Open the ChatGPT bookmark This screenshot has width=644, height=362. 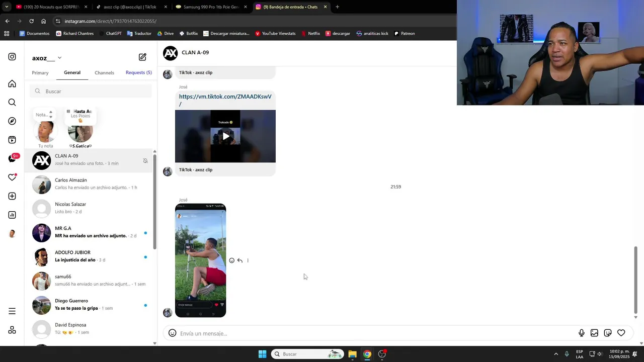tap(110, 34)
